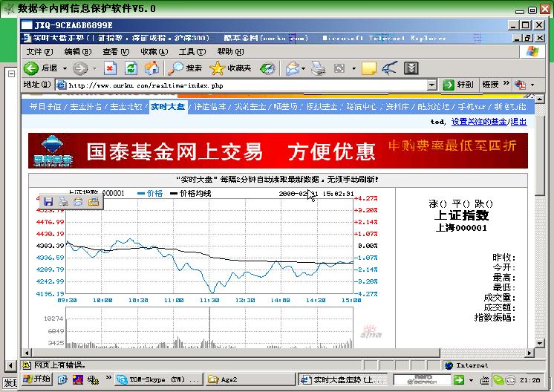The width and height of the screenshot is (554, 392).
Task: Switch to TOM-Skype taskbar button
Action: [160, 379]
